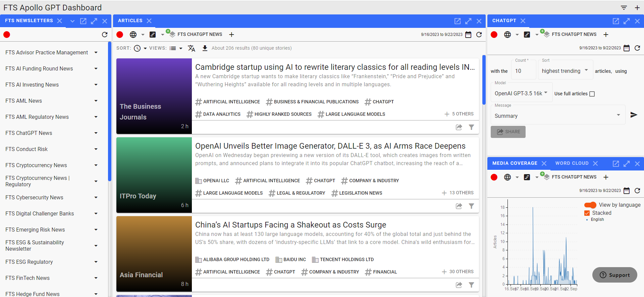Click the Count field showing 10
Image resolution: width=644 pixels, height=297 pixels.
(x=524, y=70)
